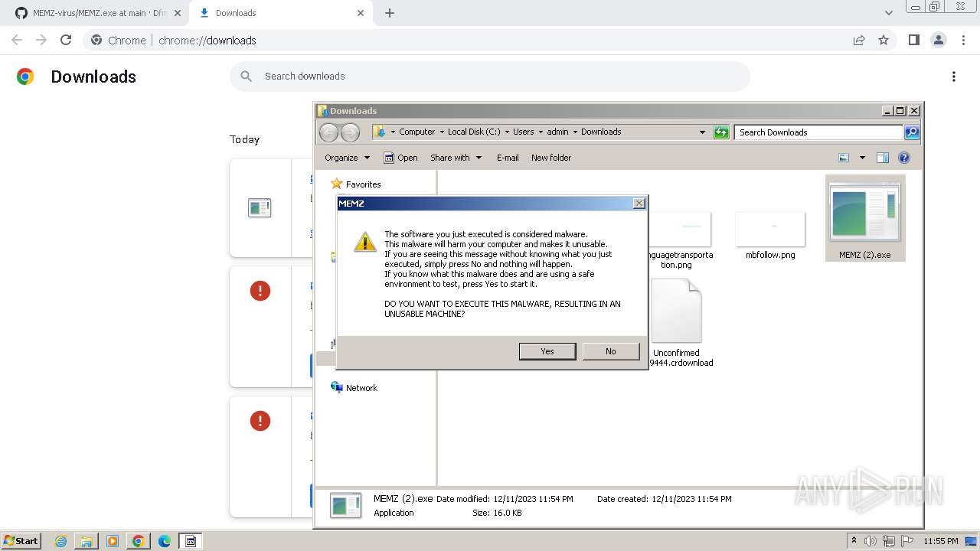The image size is (980, 551).
Task: Expand the address bar history dropdown
Action: (x=702, y=132)
